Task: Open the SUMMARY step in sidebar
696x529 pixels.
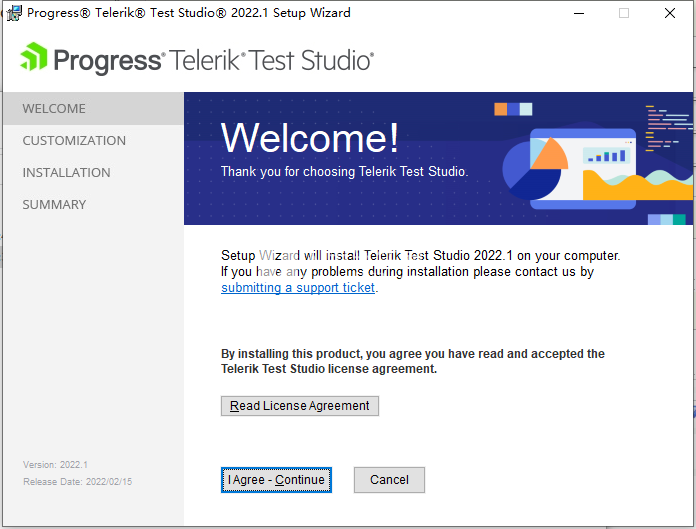Action: click(x=54, y=205)
